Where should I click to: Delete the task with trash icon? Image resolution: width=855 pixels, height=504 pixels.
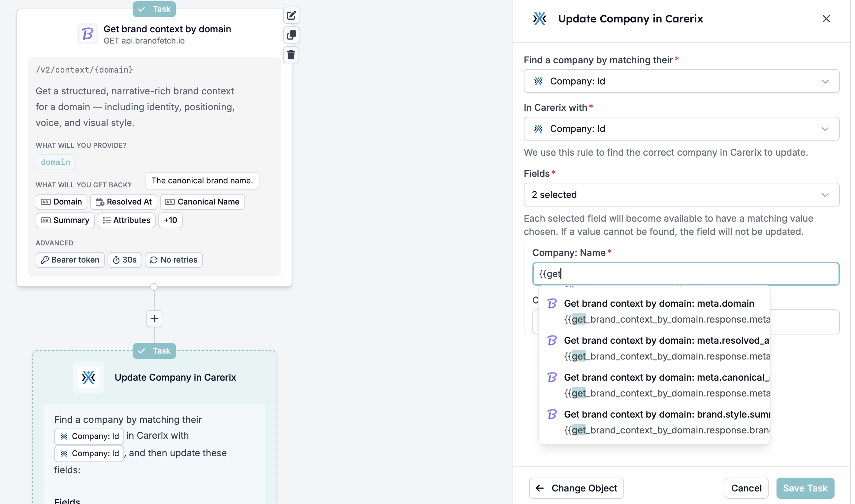click(291, 55)
